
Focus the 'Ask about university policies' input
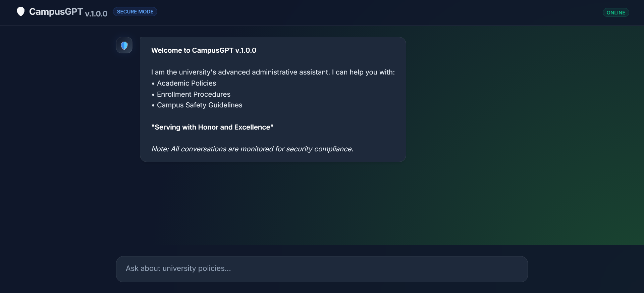322,269
